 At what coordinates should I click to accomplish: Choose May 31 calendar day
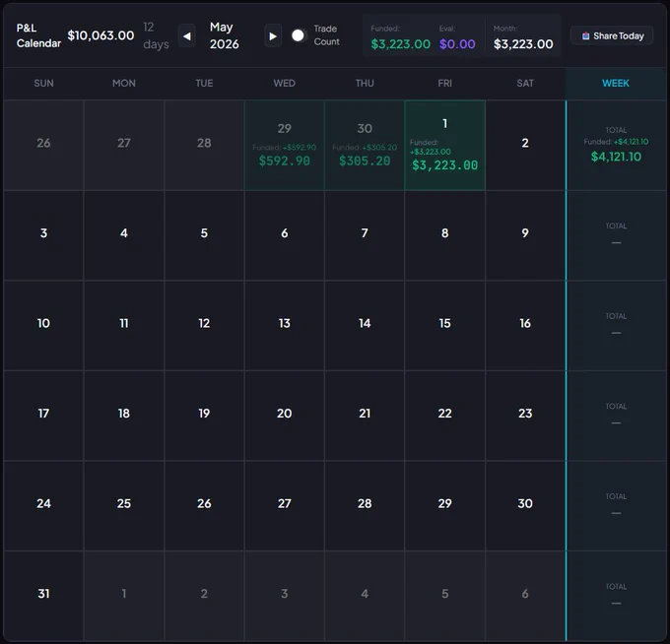[43, 596]
